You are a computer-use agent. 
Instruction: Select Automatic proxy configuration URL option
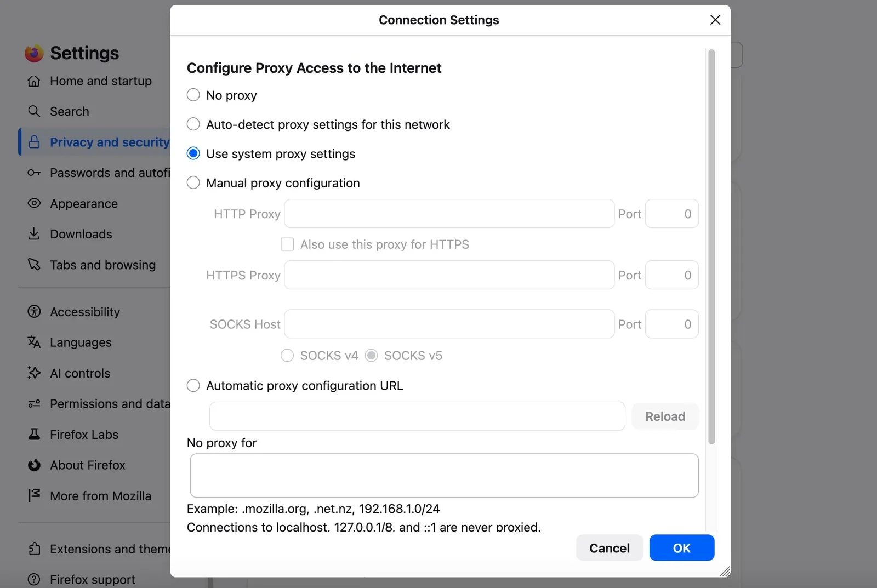pyautogui.click(x=193, y=386)
